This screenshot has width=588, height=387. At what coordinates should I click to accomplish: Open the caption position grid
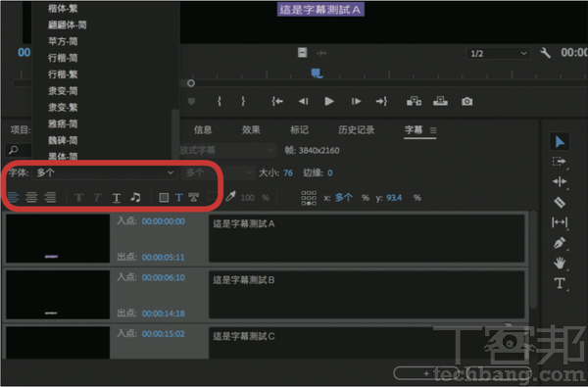309,198
